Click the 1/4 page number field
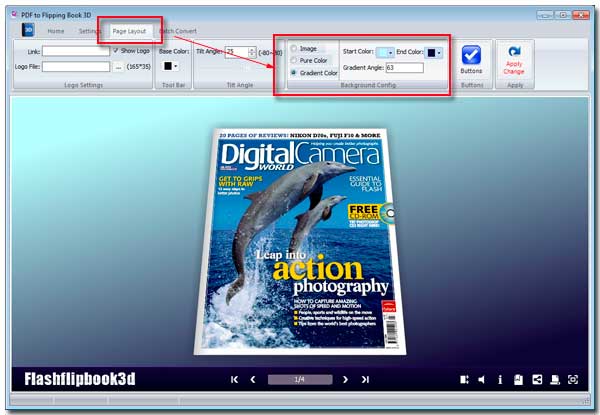600x415 pixels. click(300, 379)
